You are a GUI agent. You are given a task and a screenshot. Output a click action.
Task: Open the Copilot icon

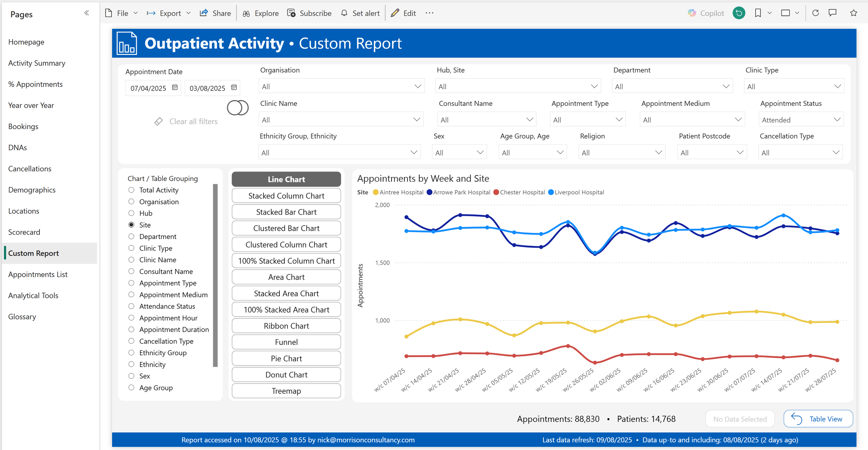[x=692, y=13]
